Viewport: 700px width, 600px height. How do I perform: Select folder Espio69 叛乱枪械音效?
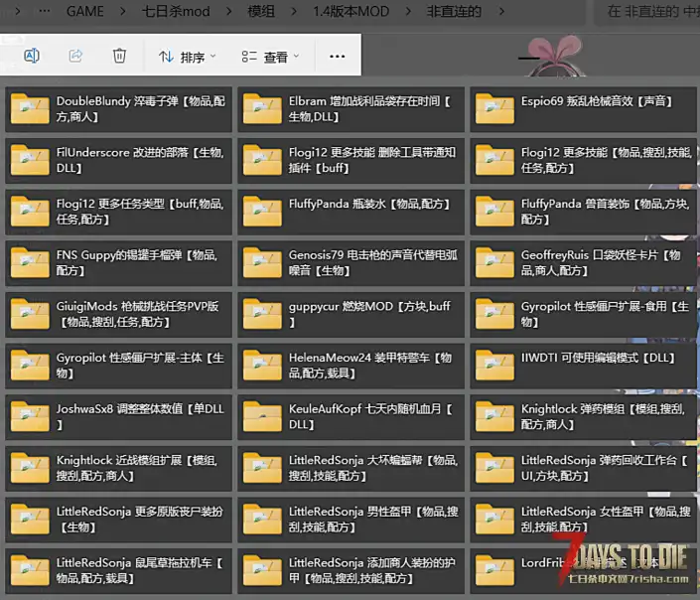[x=583, y=109]
